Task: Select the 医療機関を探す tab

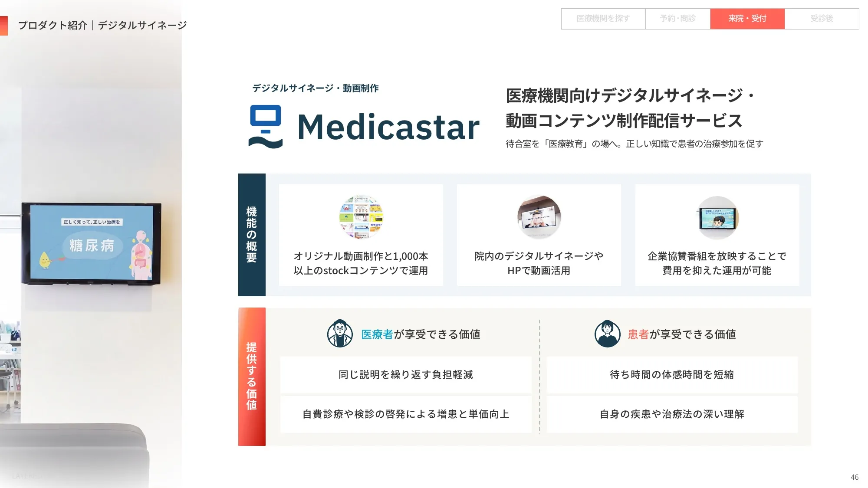Action: [x=603, y=19]
